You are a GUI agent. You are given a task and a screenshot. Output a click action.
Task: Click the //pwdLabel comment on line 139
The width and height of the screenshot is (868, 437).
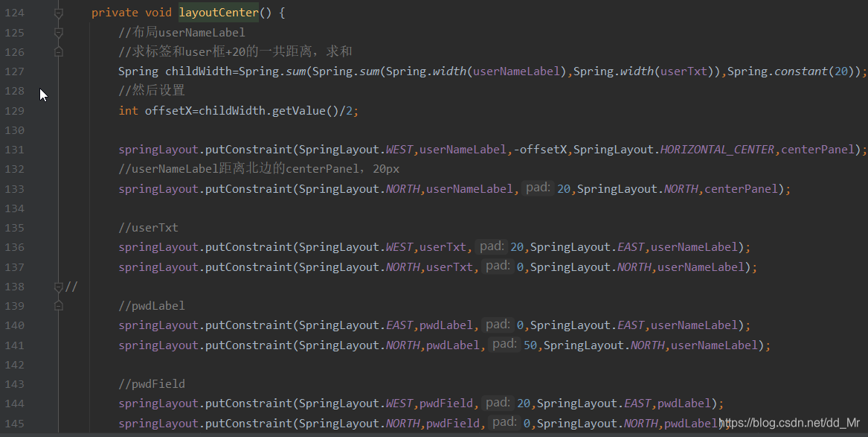[x=152, y=306]
